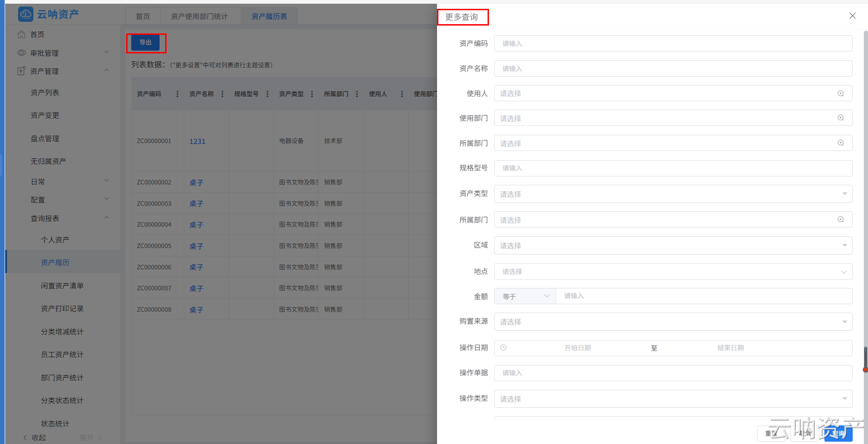Focus the 操作单据 input field
Screen dimensions: 868x444
click(673, 373)
